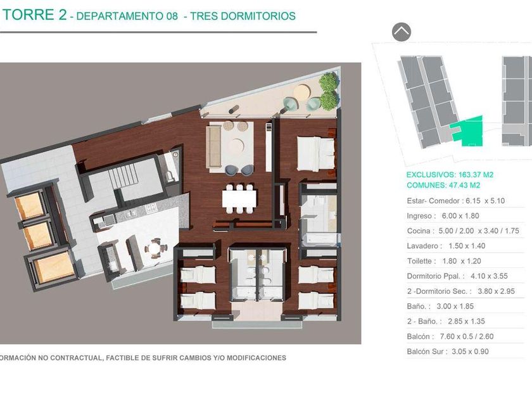532x399 pixels.
Task: Click 'EXCLUSIVOS: 163.37 M2' text
Action: pos(450,175)
